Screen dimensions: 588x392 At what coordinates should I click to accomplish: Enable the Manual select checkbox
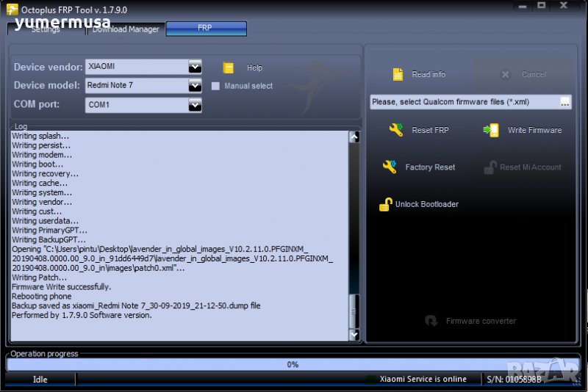coord(215,86)
